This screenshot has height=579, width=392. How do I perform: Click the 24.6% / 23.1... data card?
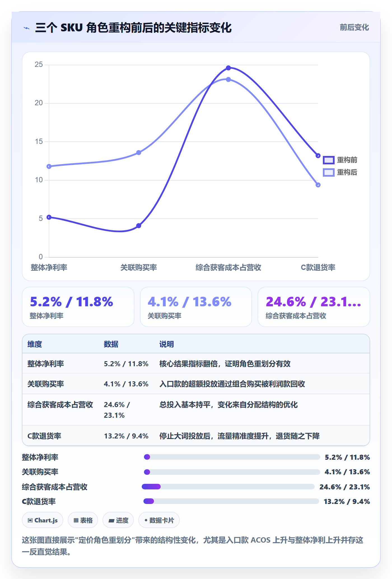click(x=314, y=307)
